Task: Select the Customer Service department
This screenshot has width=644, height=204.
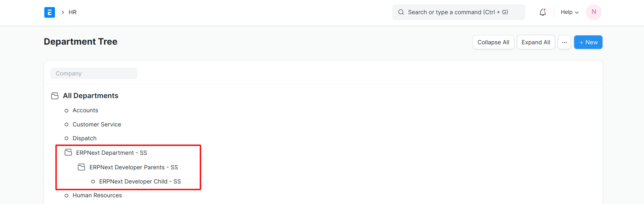Action: coord(97,125)
